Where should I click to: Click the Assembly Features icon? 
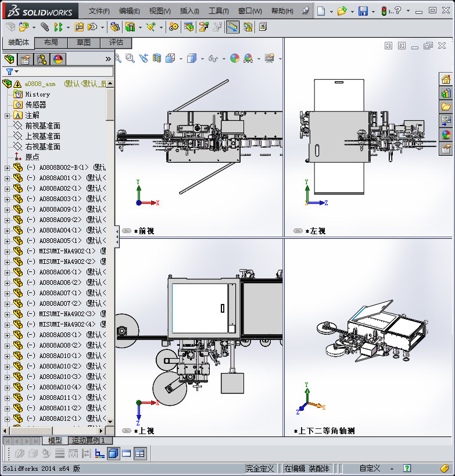tap(130, 27)
